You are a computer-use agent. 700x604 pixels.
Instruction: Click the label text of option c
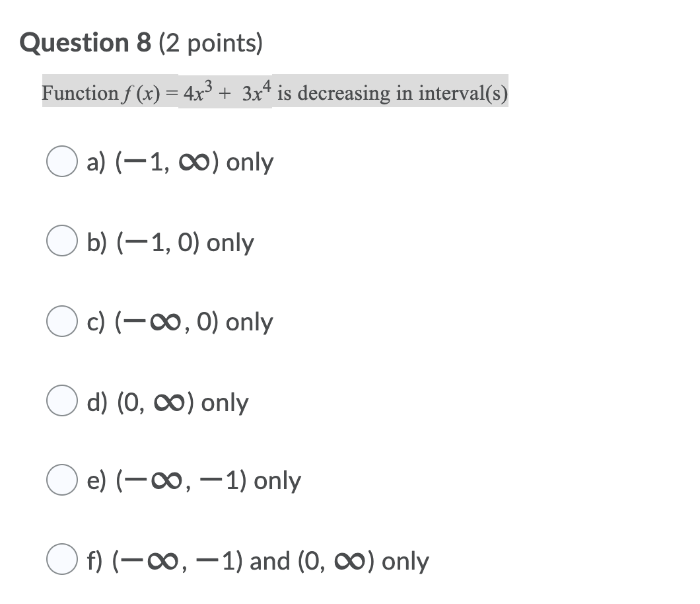point(180,322)
